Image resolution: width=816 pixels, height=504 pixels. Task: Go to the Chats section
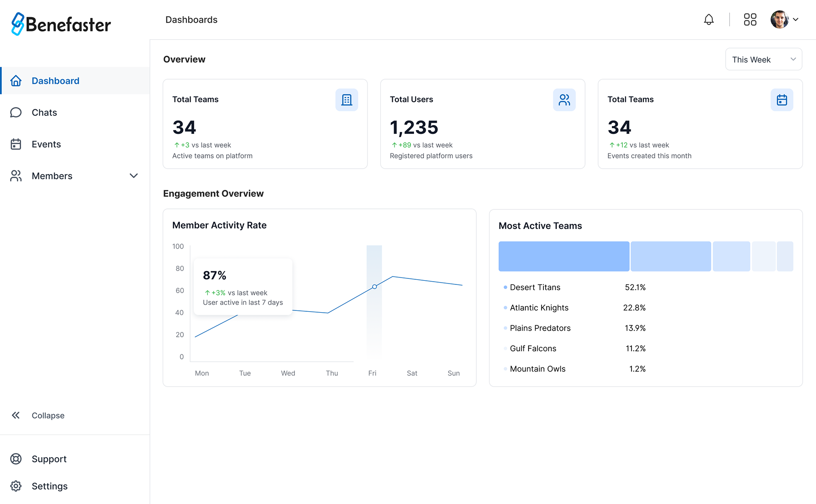click(x=44, y=113)
